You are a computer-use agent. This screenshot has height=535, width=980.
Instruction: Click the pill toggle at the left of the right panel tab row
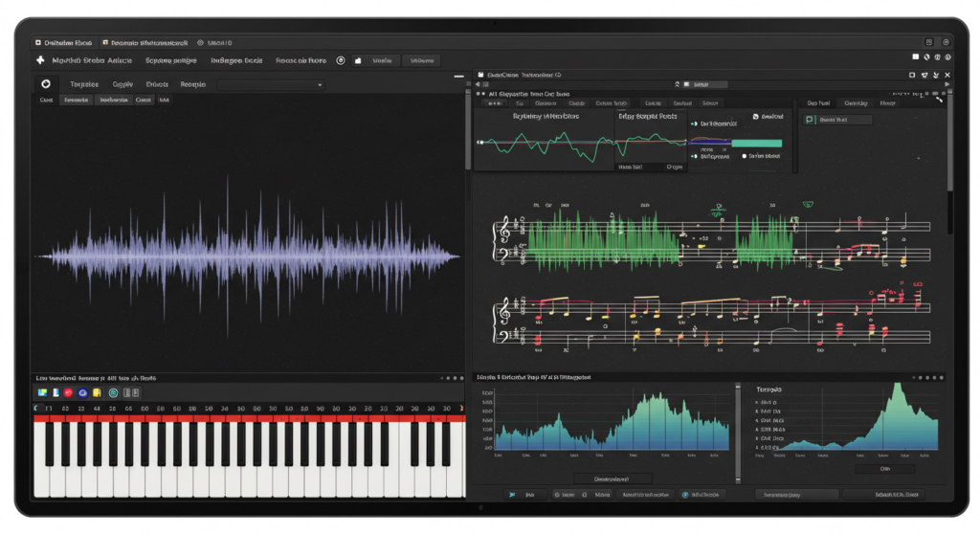[x=494, y=103]
